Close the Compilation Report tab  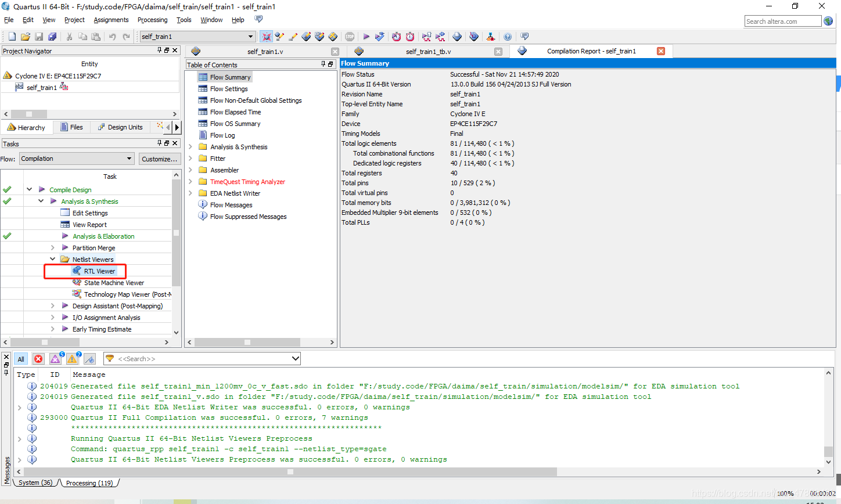click(661, 51)
